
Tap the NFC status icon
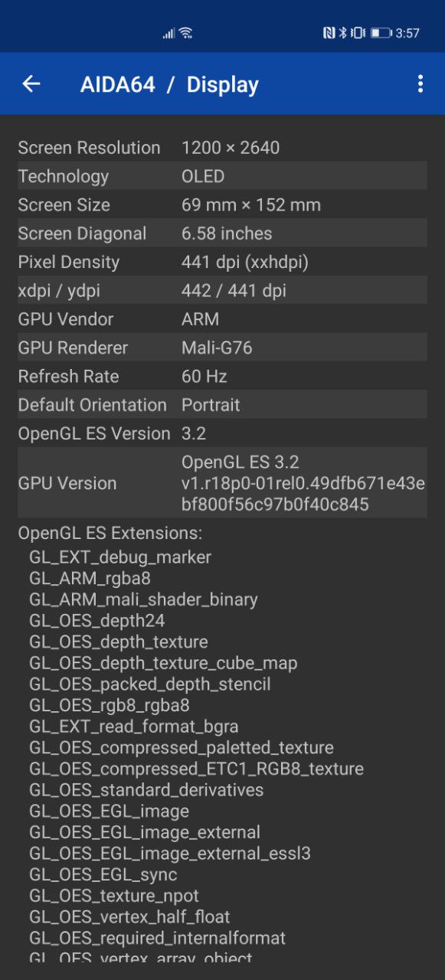329,33
